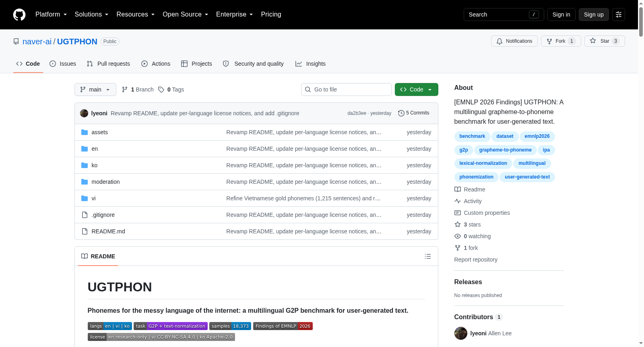Open lyeoni contributor avatar
The height and width of the screenshot is (347, 644).
pos(461,333)
